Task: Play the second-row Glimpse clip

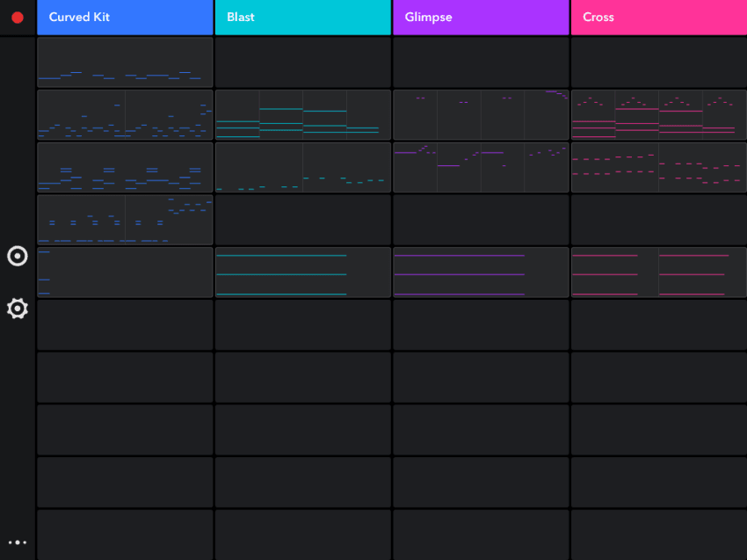Action: 481,114
